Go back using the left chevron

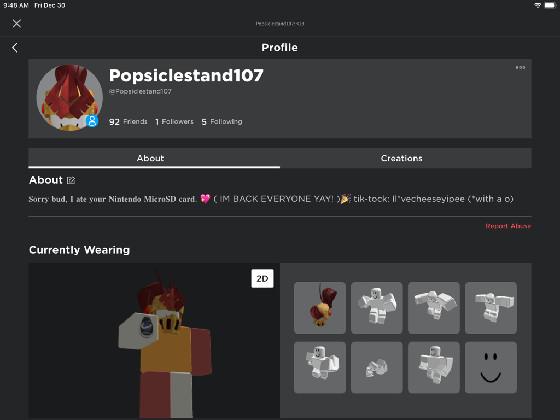pos(15,48)
